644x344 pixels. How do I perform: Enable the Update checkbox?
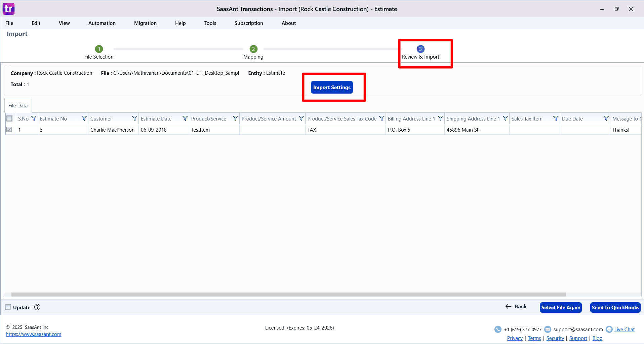pos(7,307)
